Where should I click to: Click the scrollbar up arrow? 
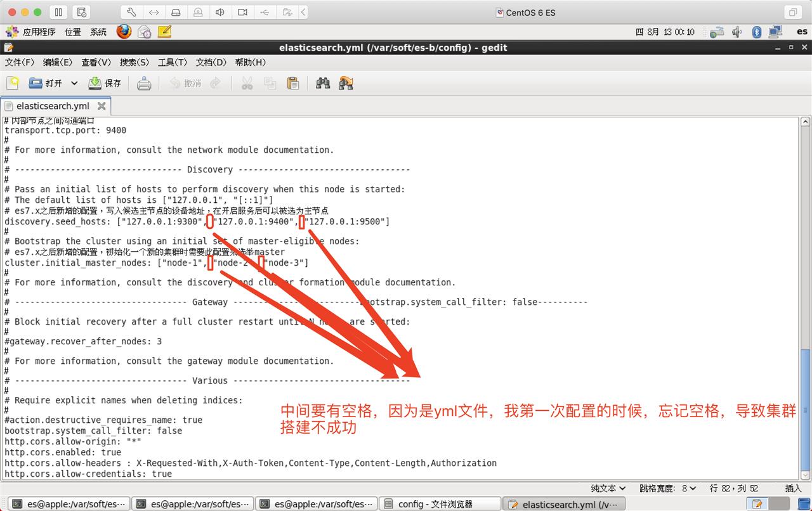[806, 121]
